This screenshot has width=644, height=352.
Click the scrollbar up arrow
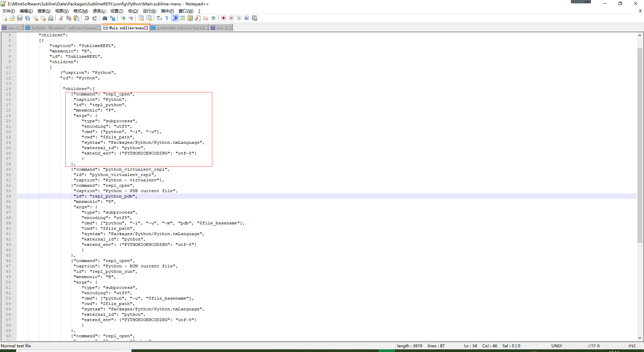[640, 35]
